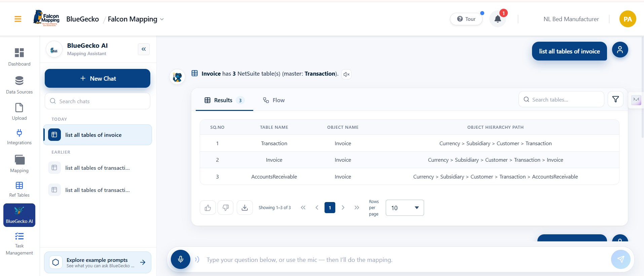
Task: Open Task Management in sidebar
Action: pos(19,244)
